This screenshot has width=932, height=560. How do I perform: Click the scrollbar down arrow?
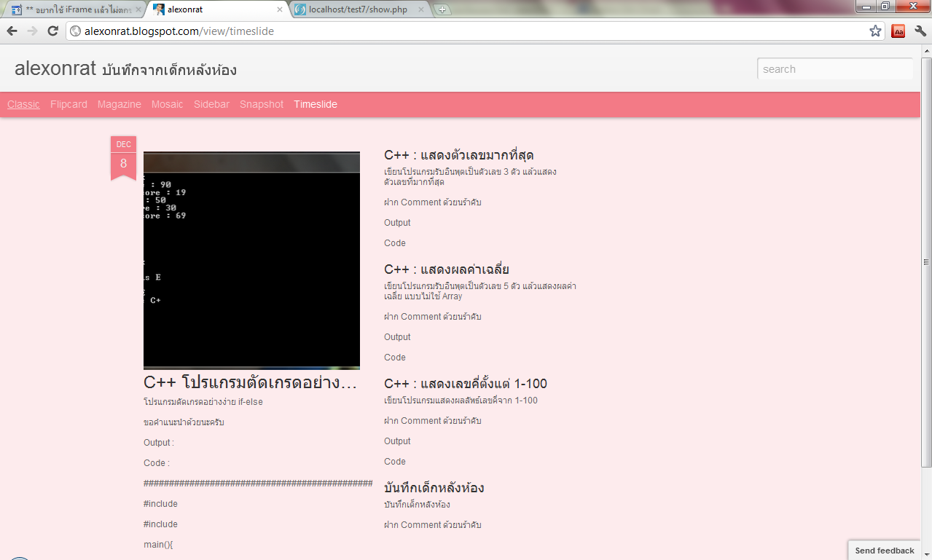(926, 553)
